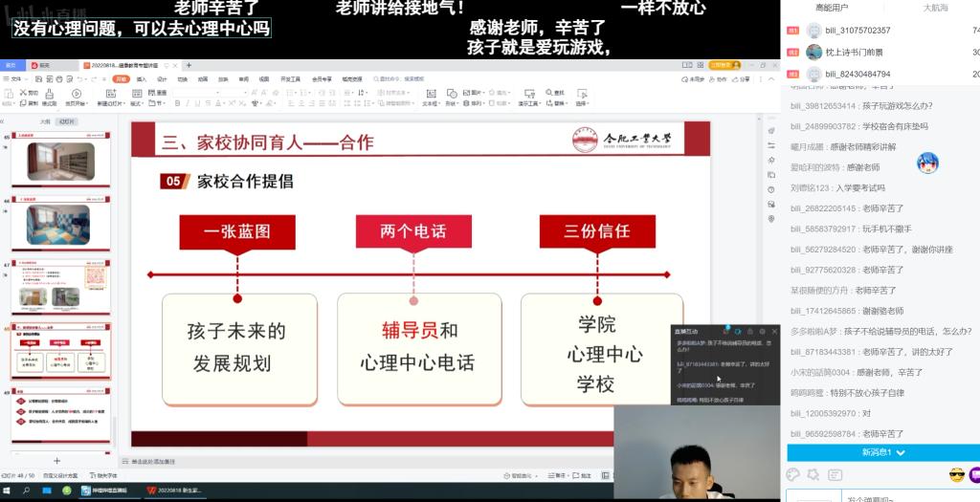Image resolution: width=980 pixels, height=502 pixels.
Task: Expand the Section (节) dropdown
Action: (x=157, y=103)
